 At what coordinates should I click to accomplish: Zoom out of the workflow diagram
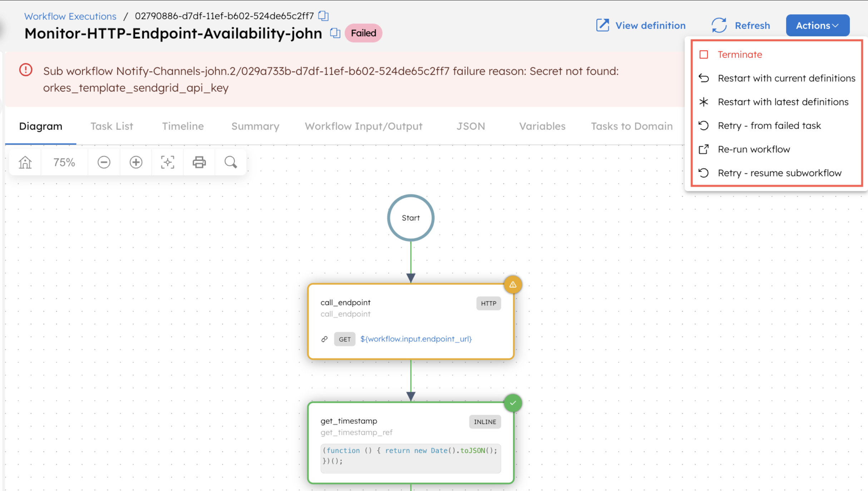(104, 162)
